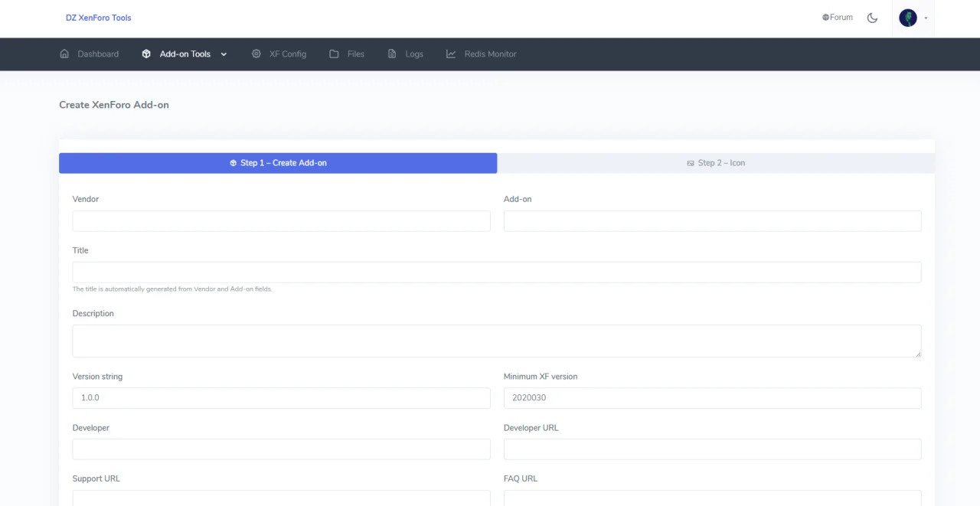
Task: Toggle dark mode with moon icon
Action: [872, 18]
